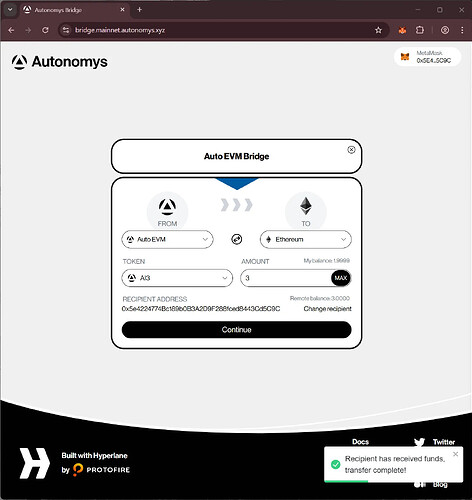Open a new browser tab
This screenshot has width=472, height=500.
[139, 10]
